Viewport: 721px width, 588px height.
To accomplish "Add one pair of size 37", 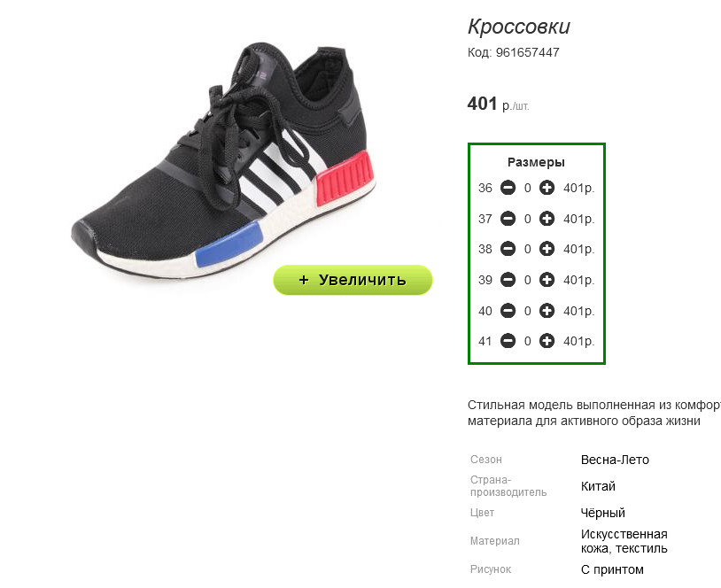I will [547, 219].
